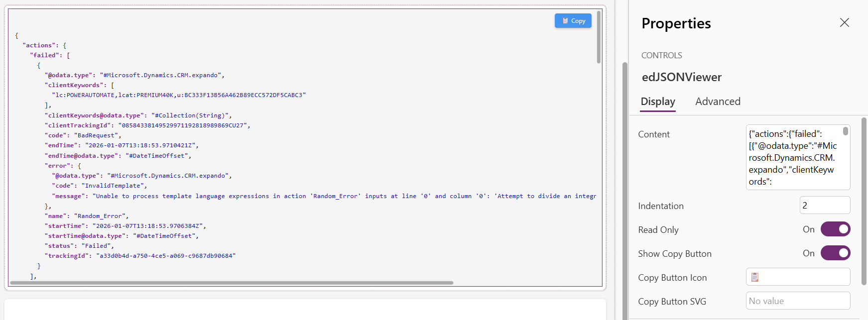This screenshot has width=868, height=320.
Task: Click the CONTROLS label
Action: point(661,55)
